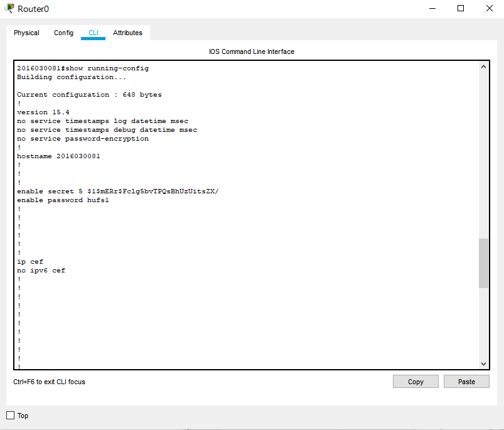
Task: Click 'Ctrl+F6 to exit CLI focus' hint
Action: click(49, 382)
